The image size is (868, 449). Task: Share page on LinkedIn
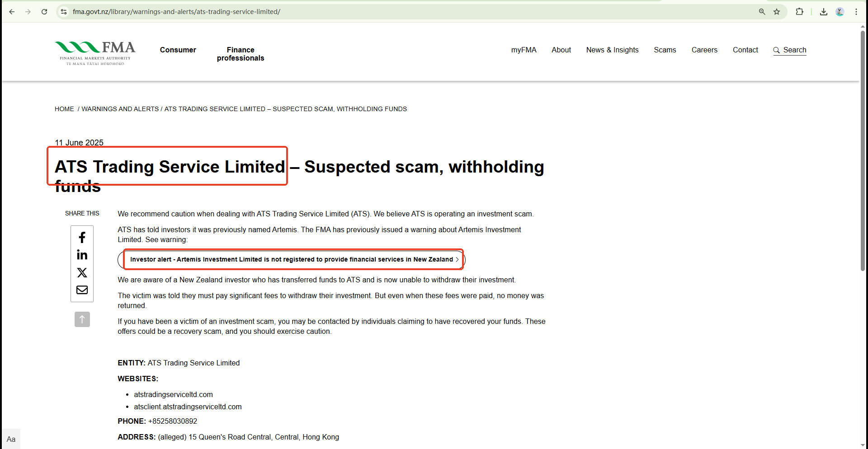[x=82, y=255]
